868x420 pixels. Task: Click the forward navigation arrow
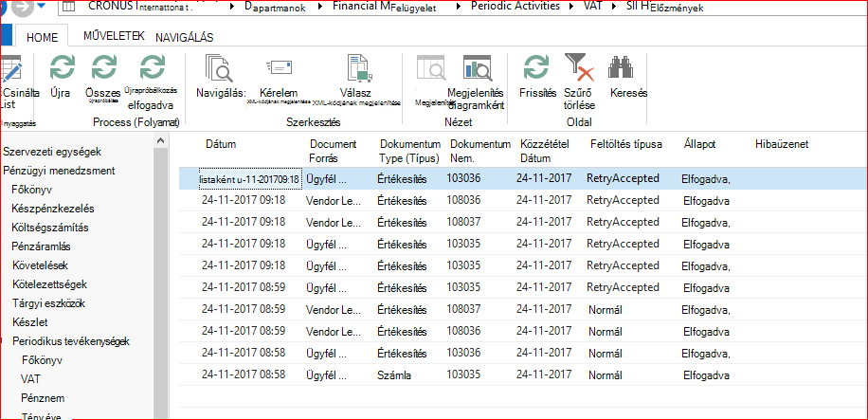pyautogui.click(x=24, y=8)
